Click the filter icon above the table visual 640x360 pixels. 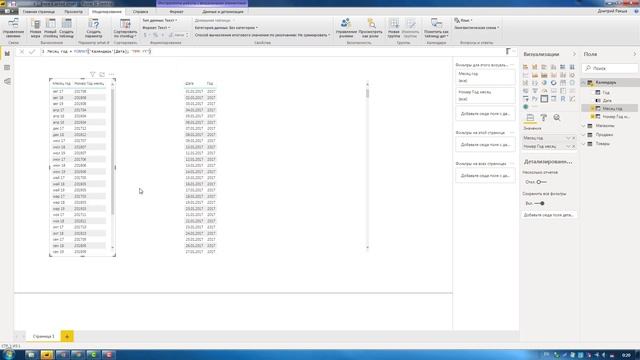click(93, 74)
